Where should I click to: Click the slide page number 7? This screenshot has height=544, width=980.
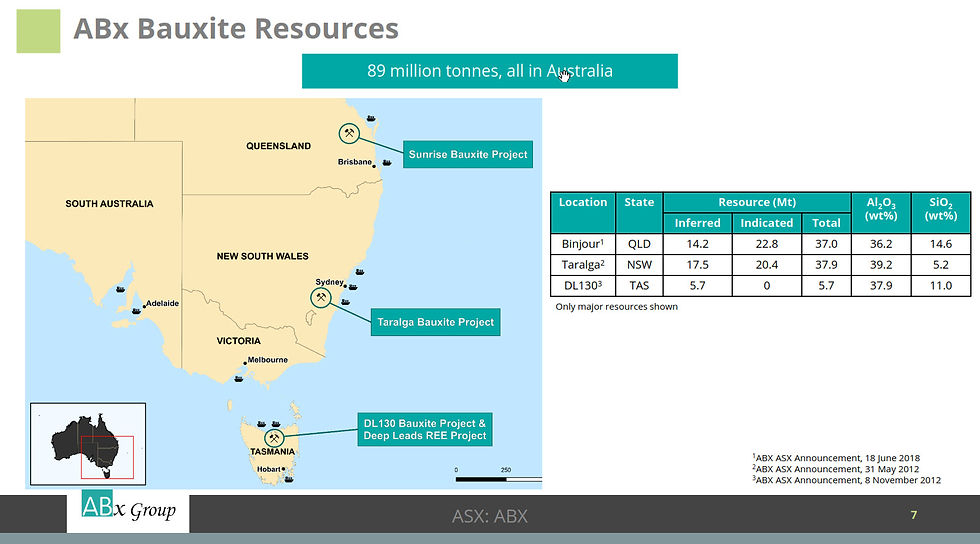tap(914, 515)
